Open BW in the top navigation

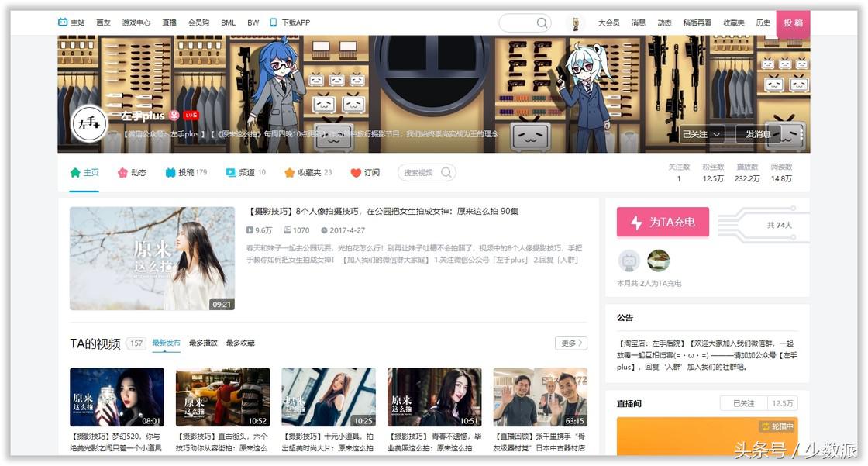(253, 22)
